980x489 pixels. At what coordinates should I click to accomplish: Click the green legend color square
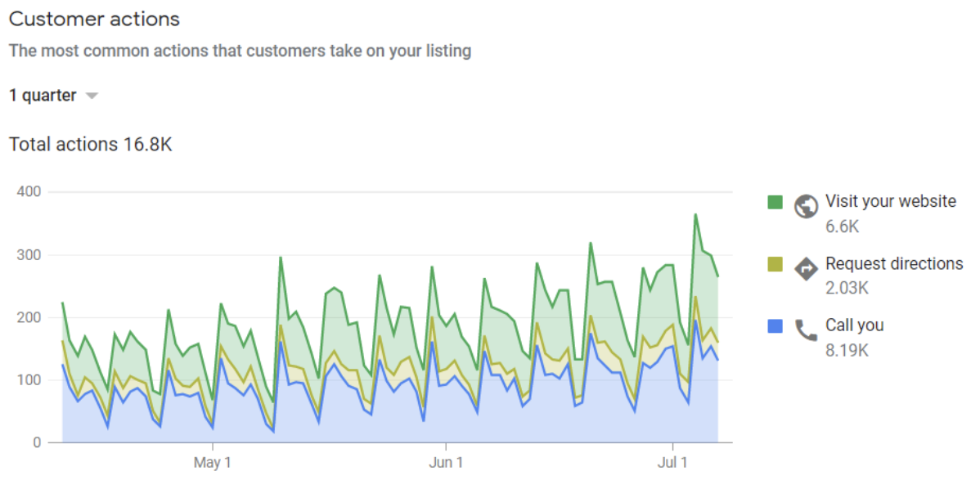(775, 202)
